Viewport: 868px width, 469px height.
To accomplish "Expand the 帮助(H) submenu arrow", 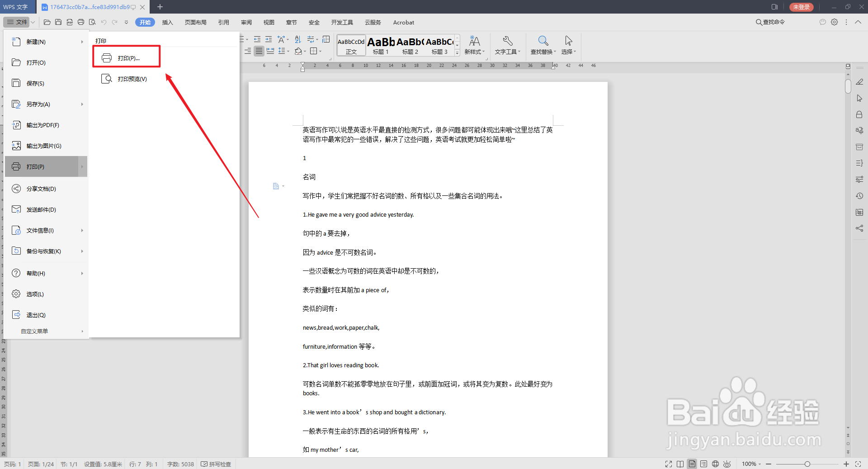I will (82, 273).
